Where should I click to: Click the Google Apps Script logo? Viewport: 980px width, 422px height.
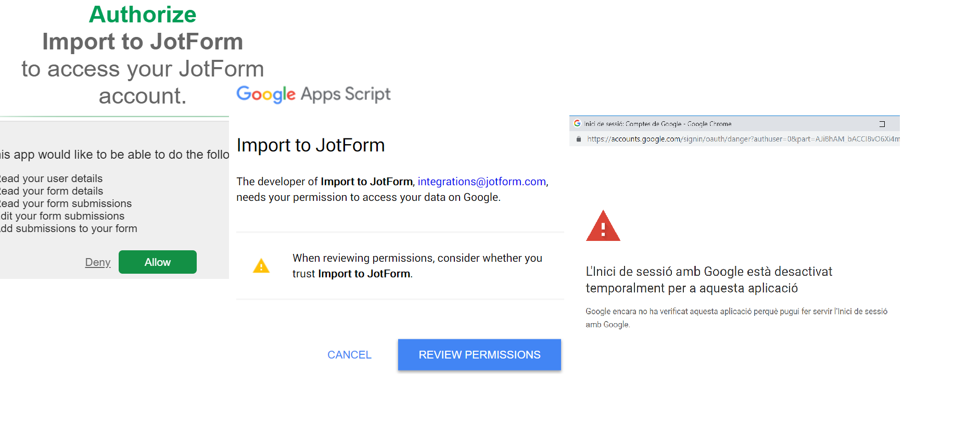point(313,94)
